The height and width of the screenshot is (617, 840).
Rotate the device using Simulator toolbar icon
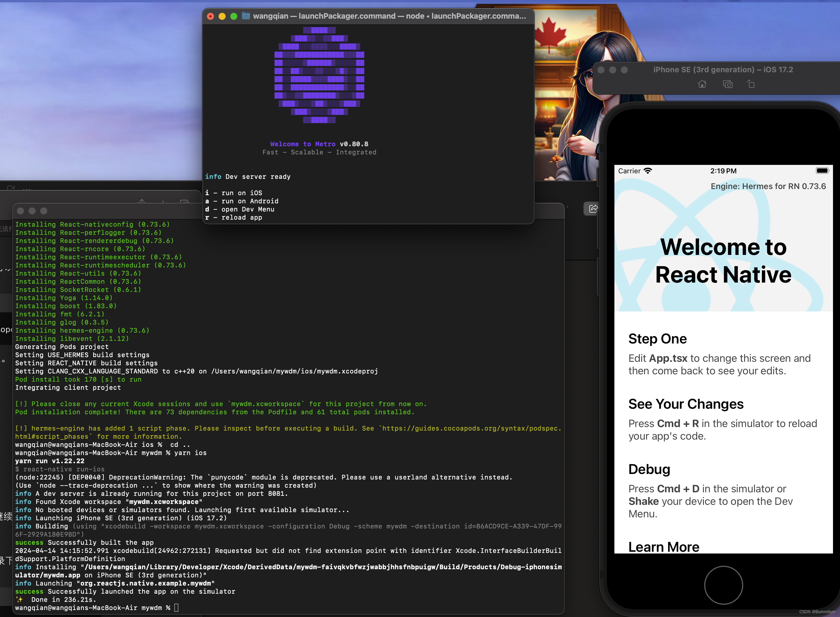(x=751, y=84)
